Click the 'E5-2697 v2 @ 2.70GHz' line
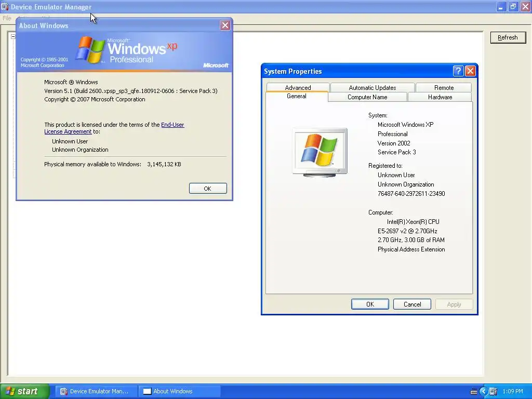 [407, 231]
